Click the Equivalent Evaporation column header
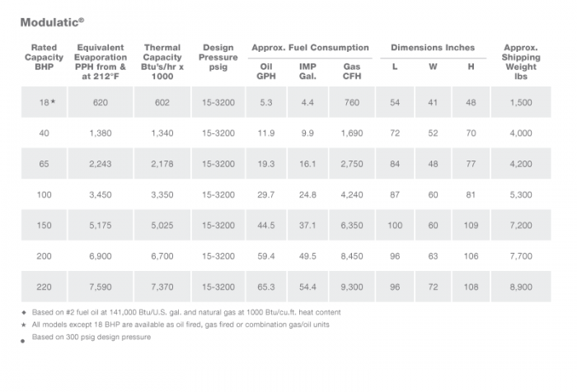 [x=100, y=62]
